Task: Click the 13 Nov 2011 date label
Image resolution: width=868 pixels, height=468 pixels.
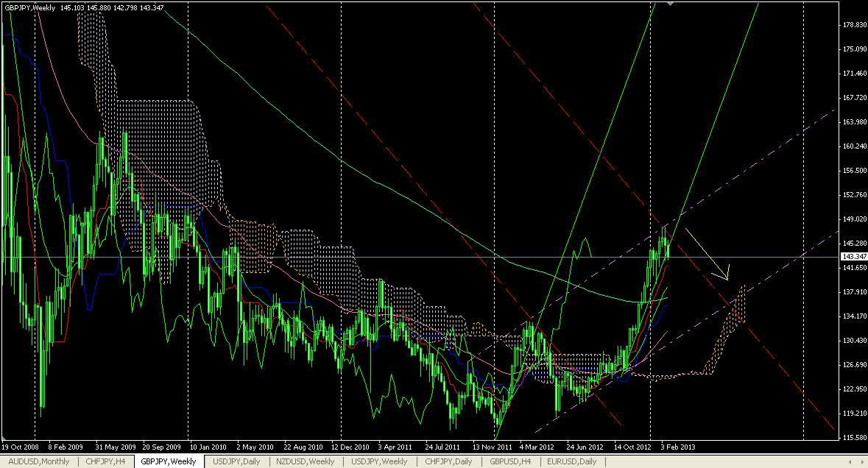Action: pyautogui.click(x=492, y=447)
